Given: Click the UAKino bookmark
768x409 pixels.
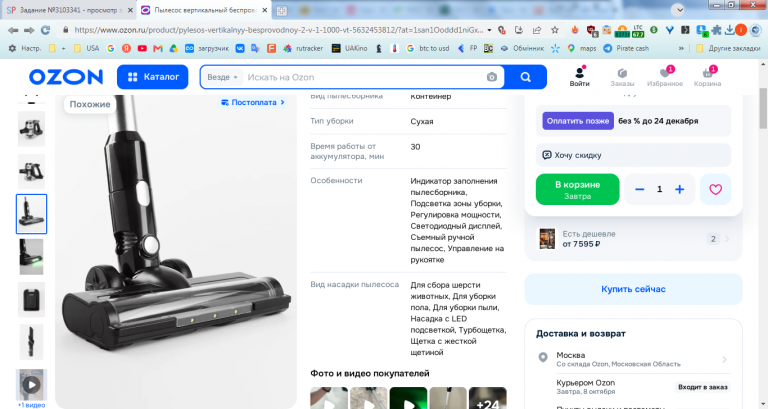Looking at the screenshot, I should [350, 48].
